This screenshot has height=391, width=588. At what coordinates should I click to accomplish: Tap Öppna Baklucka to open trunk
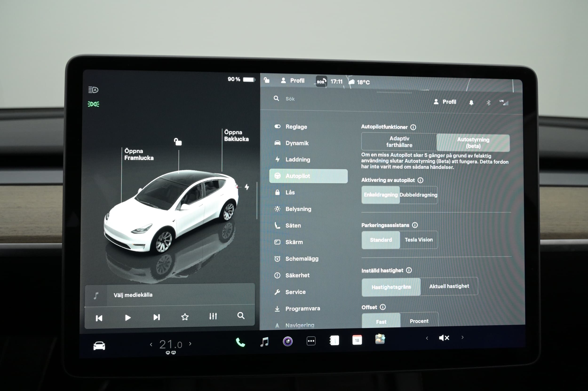(x=236, y=135)
